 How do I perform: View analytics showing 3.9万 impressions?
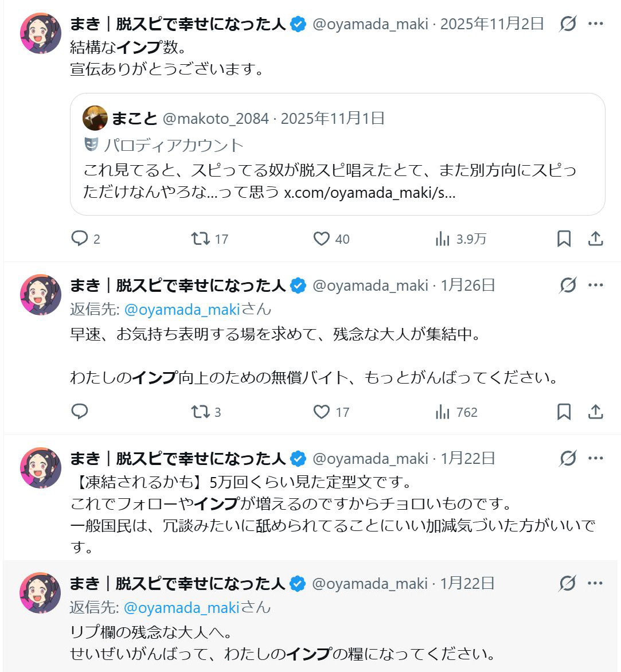[x=443, y=239]
